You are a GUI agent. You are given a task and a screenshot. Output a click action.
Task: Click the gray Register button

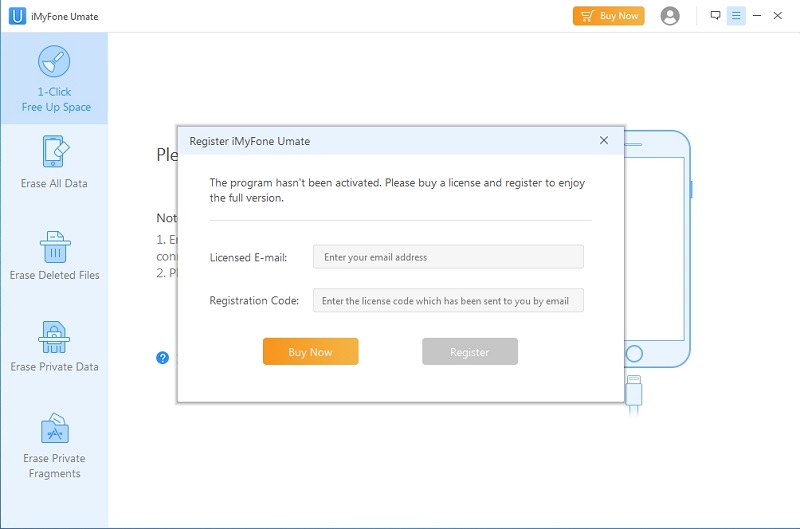click(x=470, y=351)
